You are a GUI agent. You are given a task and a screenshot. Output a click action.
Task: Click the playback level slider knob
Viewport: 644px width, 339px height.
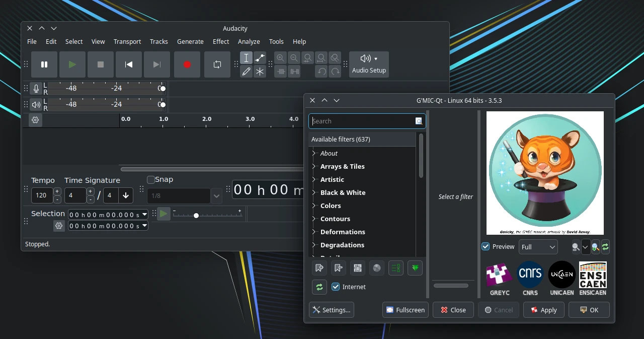[x=163, y=105]
